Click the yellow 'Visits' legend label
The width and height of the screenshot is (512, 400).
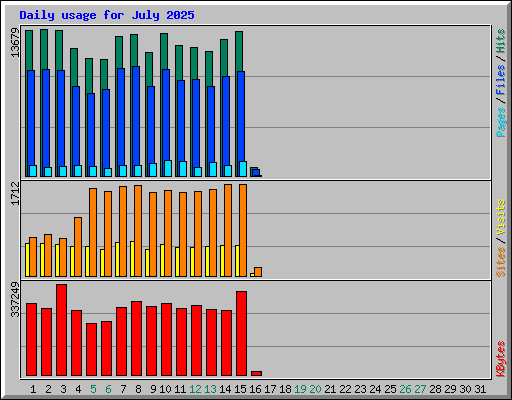click(501, 217)
